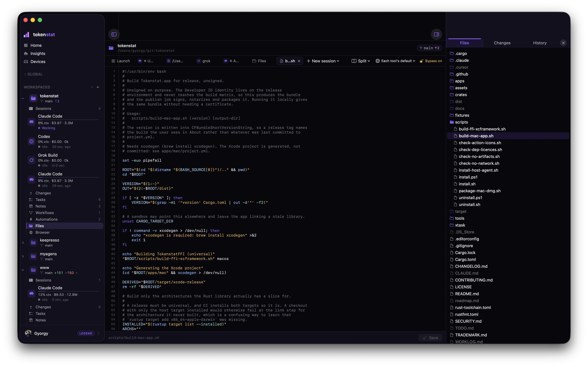The width and height of the screenshot is (588, 367).
Task: Expand the crates folder
Action: coord(508,95)
